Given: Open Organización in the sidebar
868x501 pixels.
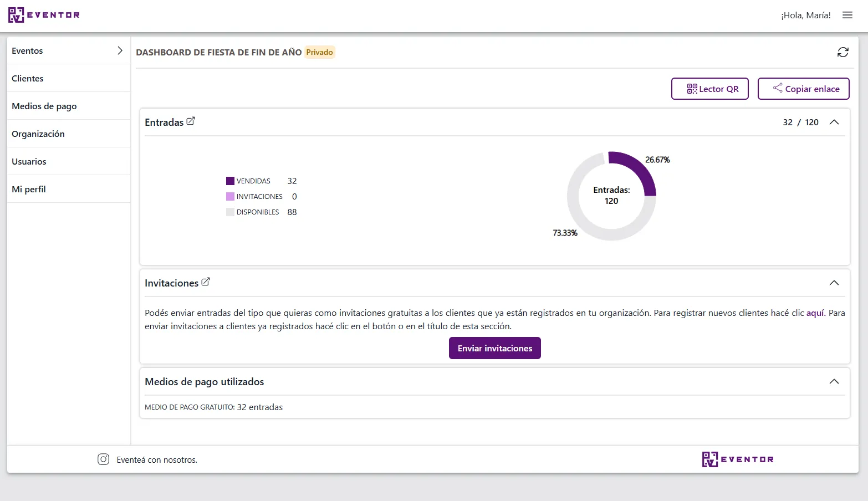Looking at the screenshot, I should tap(69, 134).
